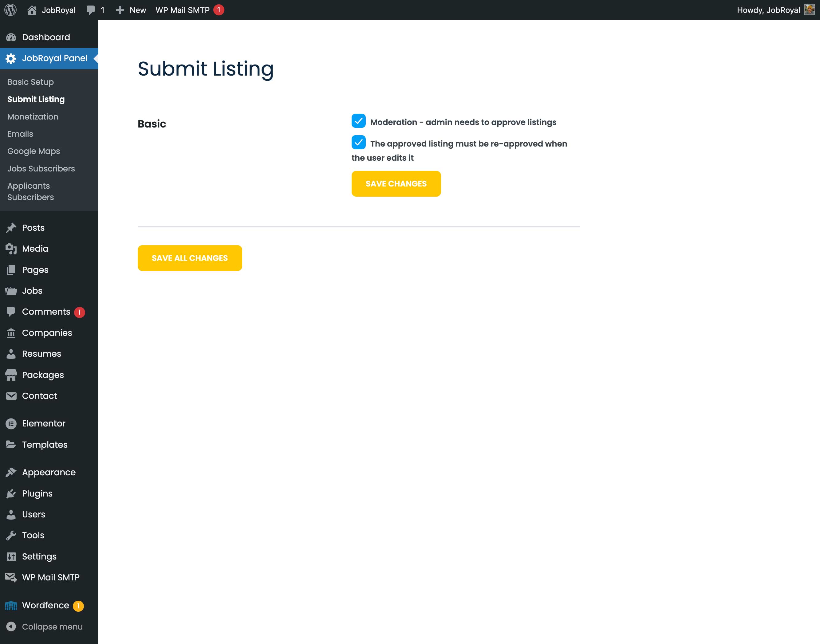This screenshot has height=644, width=820.
Task: Click the Settings sliders icon
Action: pyautogui.click(x=11, y=556)
